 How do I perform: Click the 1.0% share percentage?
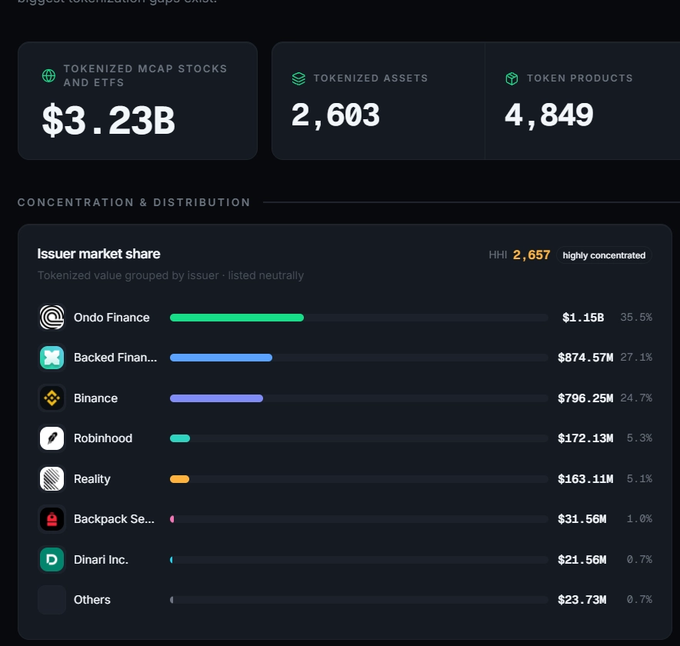pyautogui.click(x=639, y=519)
